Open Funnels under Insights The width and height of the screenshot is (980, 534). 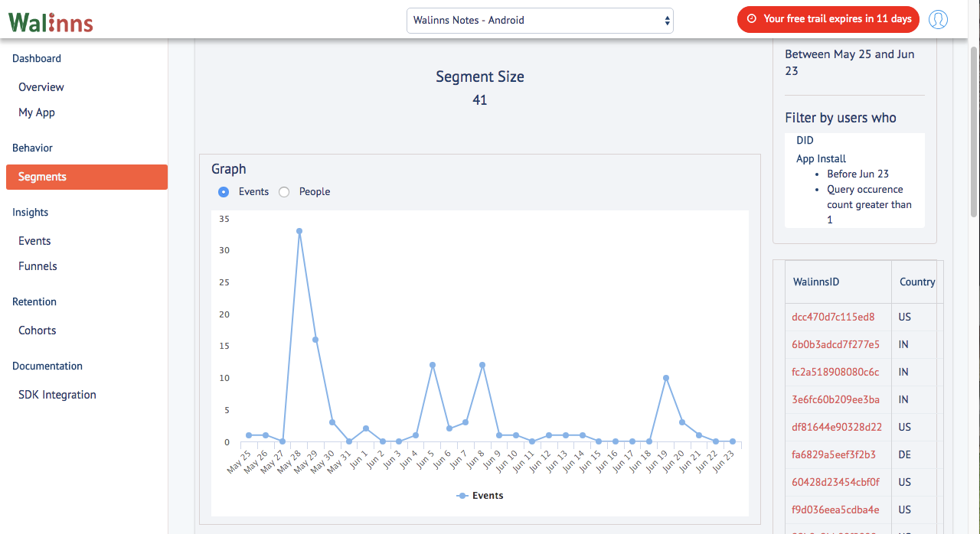click(38, 266)
